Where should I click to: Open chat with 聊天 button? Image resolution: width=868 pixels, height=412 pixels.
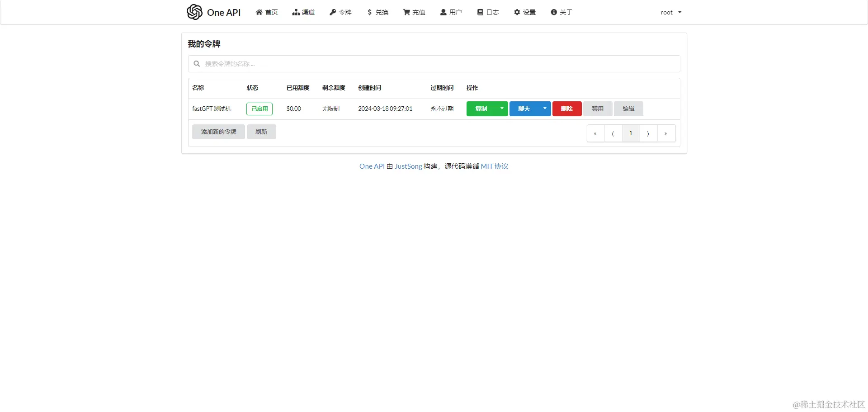click(x=524, y=109)
